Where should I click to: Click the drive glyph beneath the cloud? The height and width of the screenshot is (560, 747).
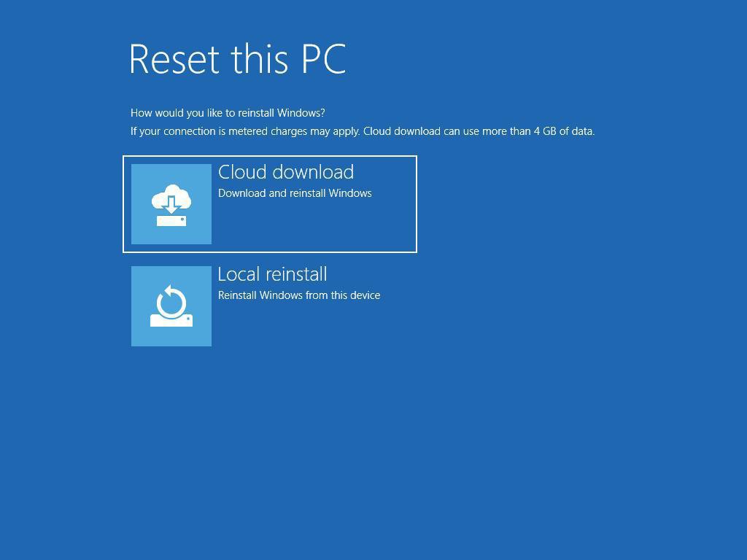171,220
